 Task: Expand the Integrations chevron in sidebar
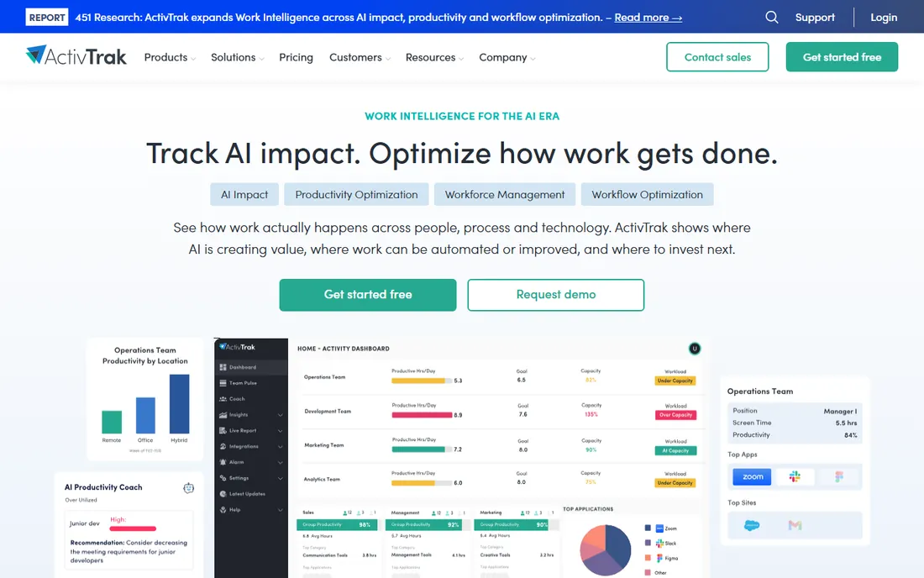280,447
